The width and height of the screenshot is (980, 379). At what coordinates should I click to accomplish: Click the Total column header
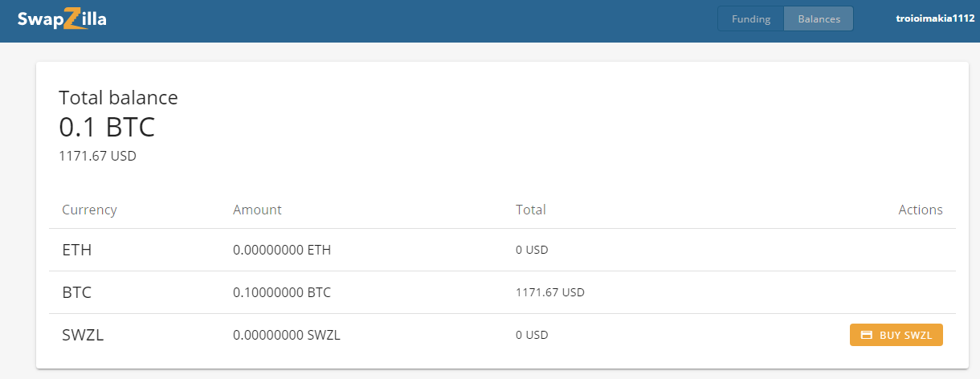coord(530,210)
